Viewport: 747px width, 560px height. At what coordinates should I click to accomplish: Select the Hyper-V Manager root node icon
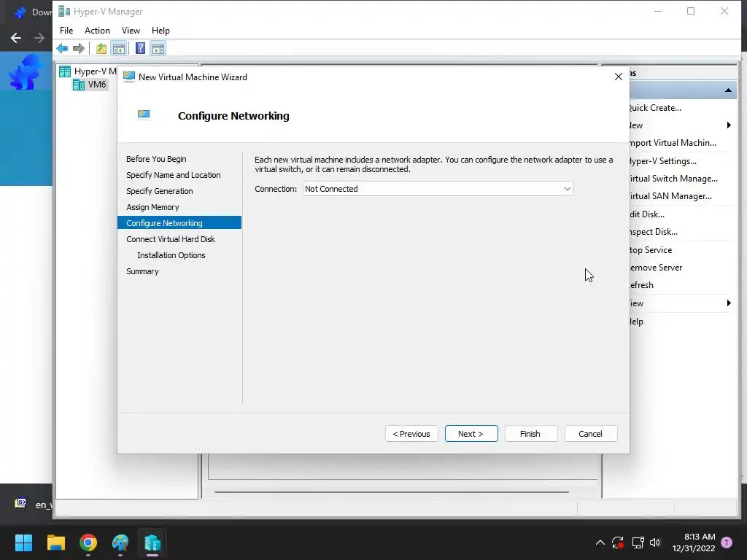click(65, 71)
